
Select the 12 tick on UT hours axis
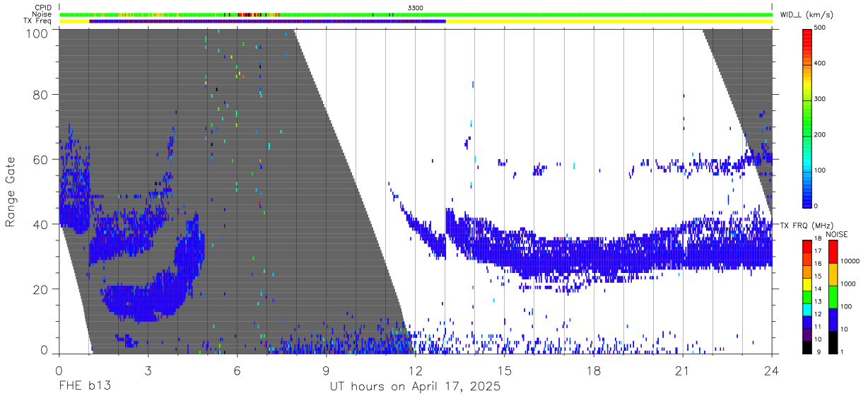coord(415,371)
